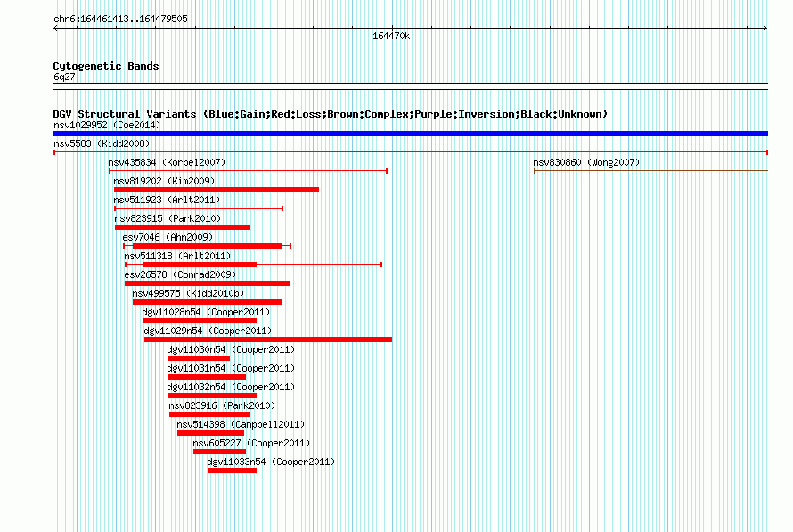Open nsv823916 (Park2010) variant label
The width and height of the screenshot is (793, 532).
coord(222,405)
